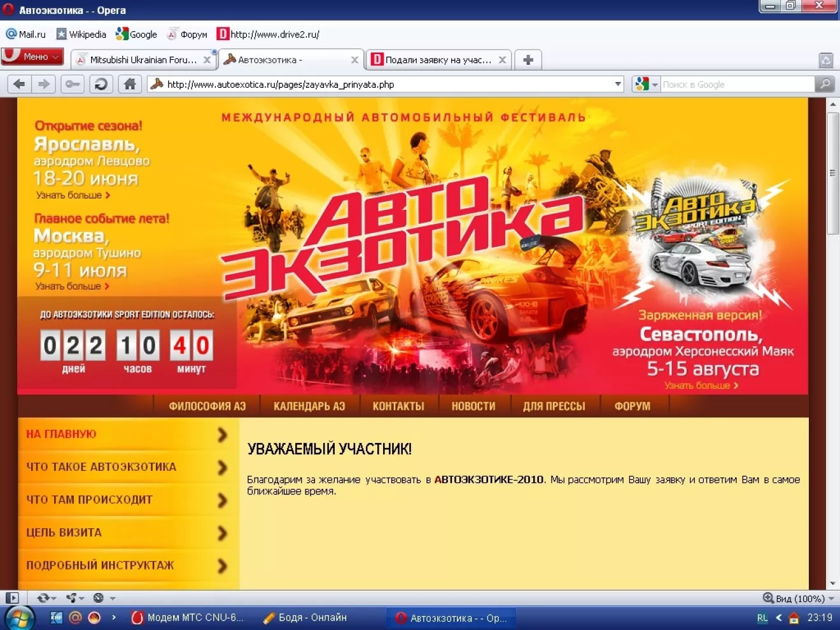Open the Opera Меню dropdown
The height and width of the screenshot is (630, 840).
point(32,57)
